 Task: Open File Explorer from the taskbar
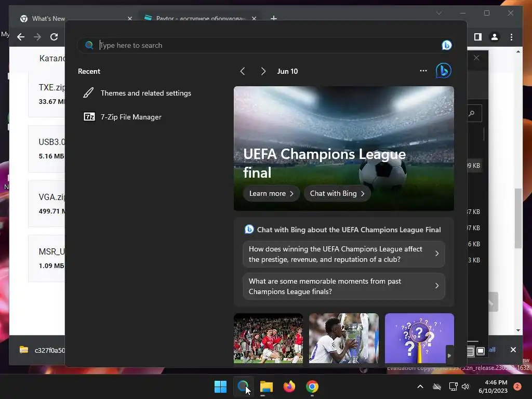click(267, 387)
